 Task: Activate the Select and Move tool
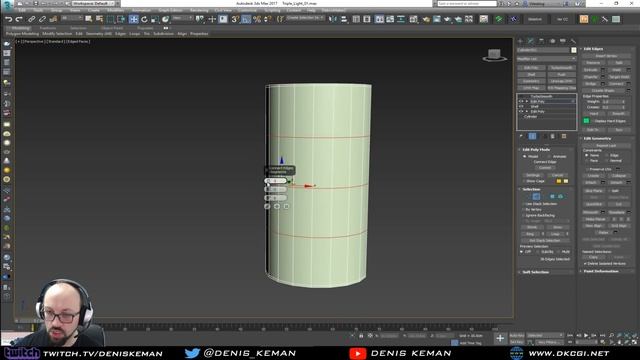(133, 19)
